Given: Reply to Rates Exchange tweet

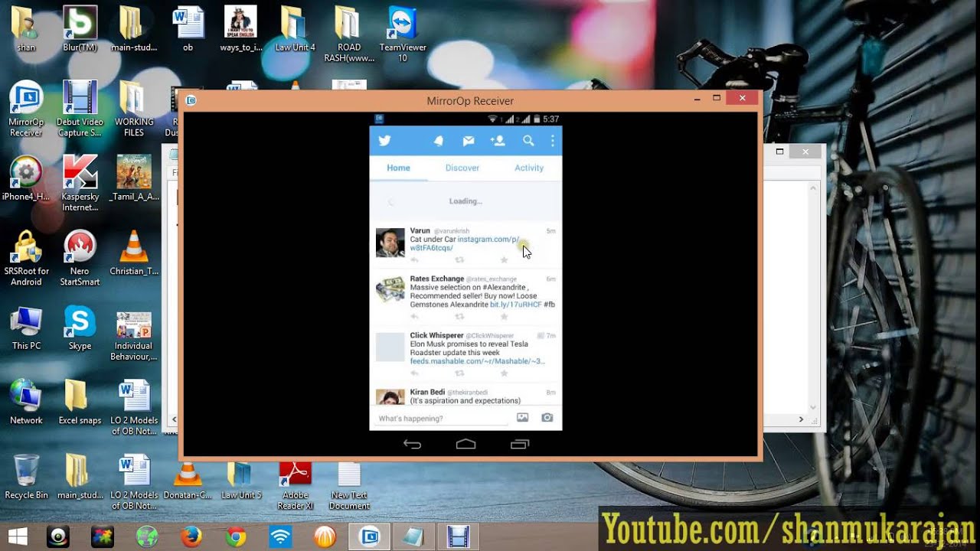Looking at the screenshot, I should point(414,317).
